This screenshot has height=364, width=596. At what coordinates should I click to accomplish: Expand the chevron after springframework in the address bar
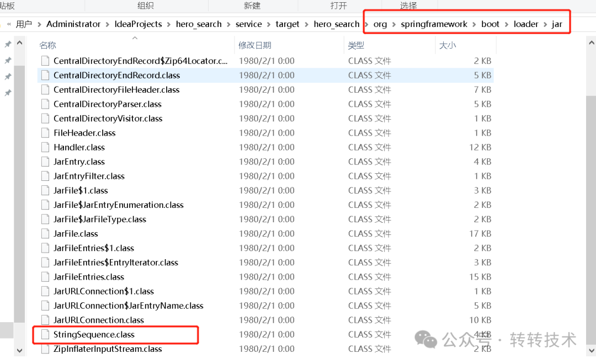coord(474,25)
